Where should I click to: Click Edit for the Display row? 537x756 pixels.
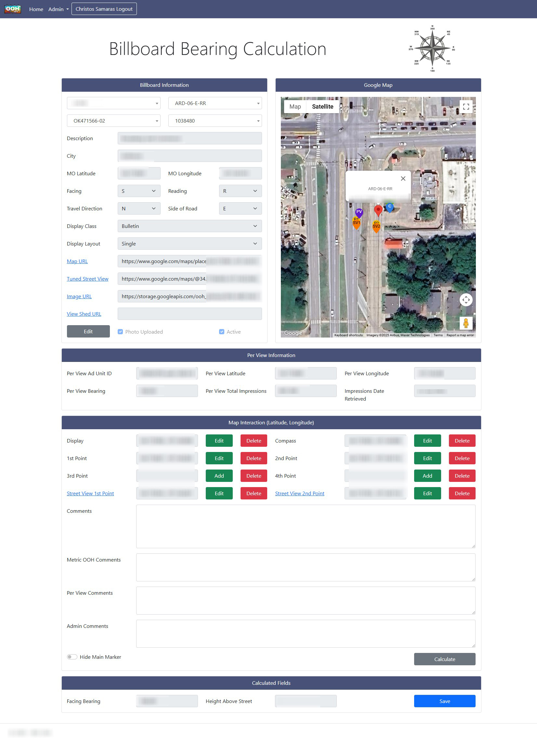pyautogui.click(x=219, y=441)
